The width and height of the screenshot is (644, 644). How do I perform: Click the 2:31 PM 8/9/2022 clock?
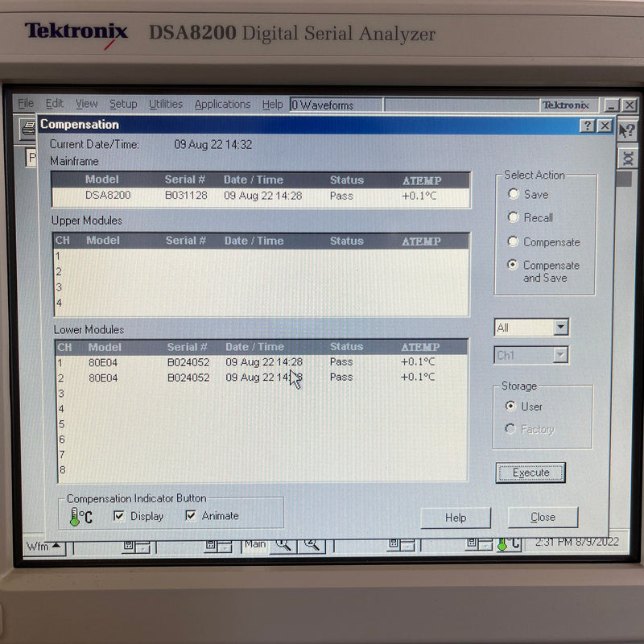click(576, 542)
